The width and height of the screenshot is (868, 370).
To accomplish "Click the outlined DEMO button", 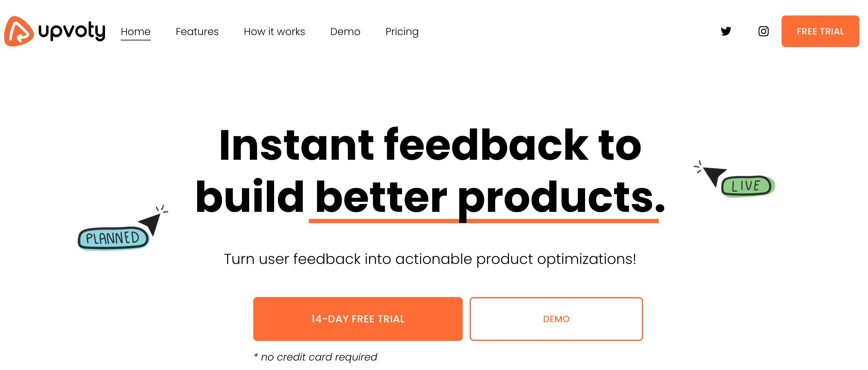I will (x=556, y=319).
